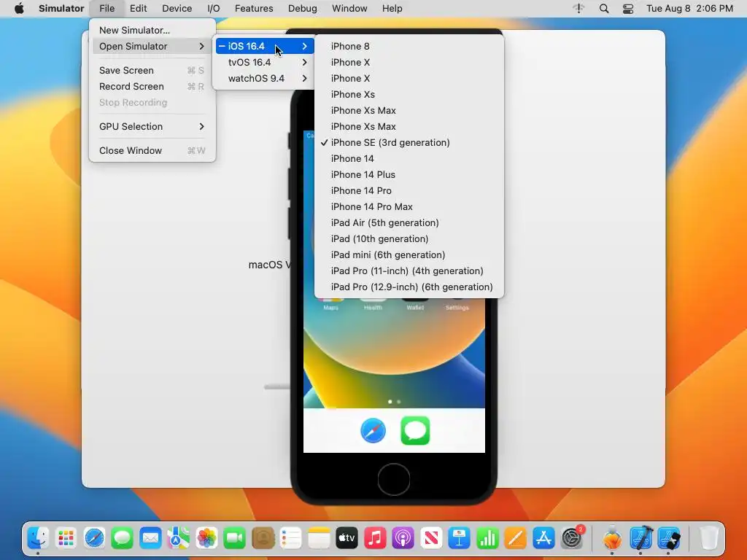747x560 pixels.
Task: Select iPhone 14 Plus simulator
Action: [x=409, y=174]
